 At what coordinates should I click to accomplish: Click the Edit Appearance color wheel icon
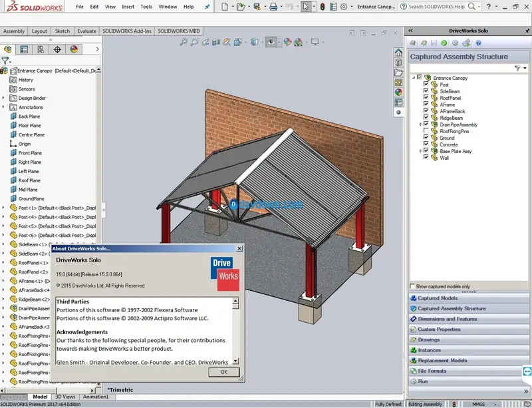[x=287, y=42]
